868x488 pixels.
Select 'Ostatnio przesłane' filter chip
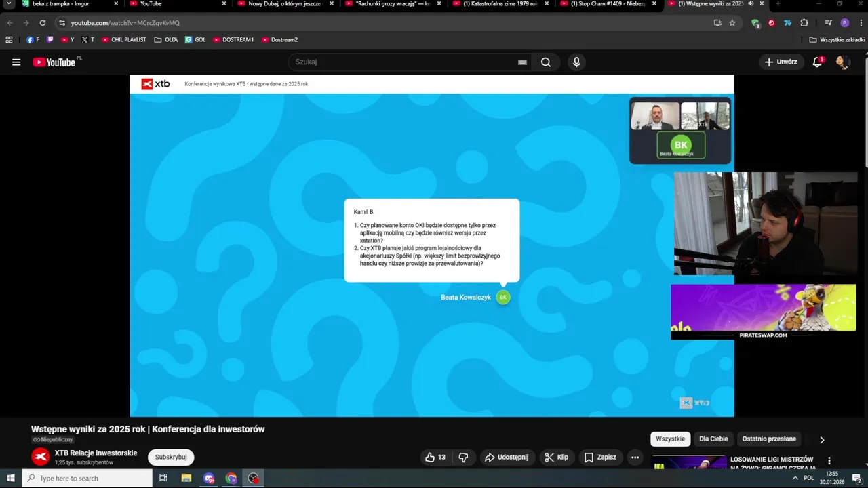pyautogui.click(x=769, y=439)
